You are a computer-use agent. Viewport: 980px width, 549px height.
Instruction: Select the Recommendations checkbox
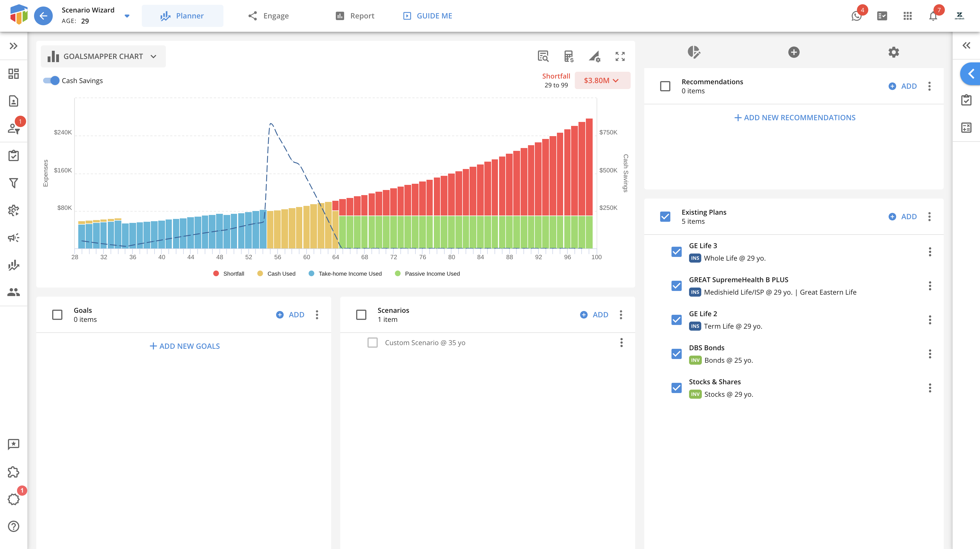[665, 86]
